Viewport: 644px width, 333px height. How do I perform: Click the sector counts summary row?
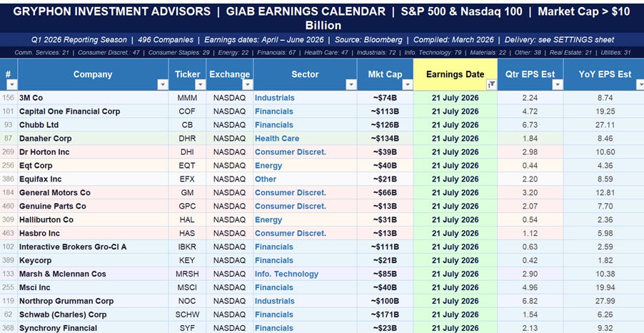(322, 53)
